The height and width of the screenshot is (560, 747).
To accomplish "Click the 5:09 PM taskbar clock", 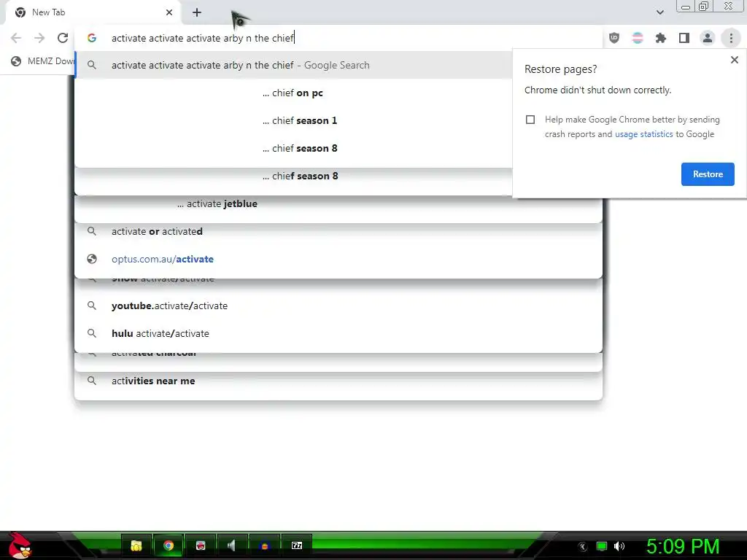I will pyautogui.click(x=683, y=546).
